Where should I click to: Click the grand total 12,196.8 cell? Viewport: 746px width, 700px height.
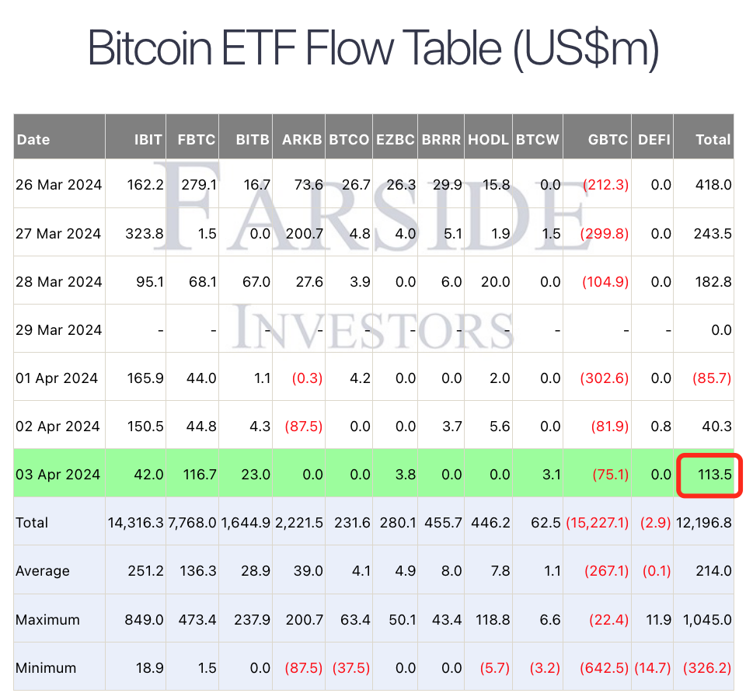(x=705, y=522)
